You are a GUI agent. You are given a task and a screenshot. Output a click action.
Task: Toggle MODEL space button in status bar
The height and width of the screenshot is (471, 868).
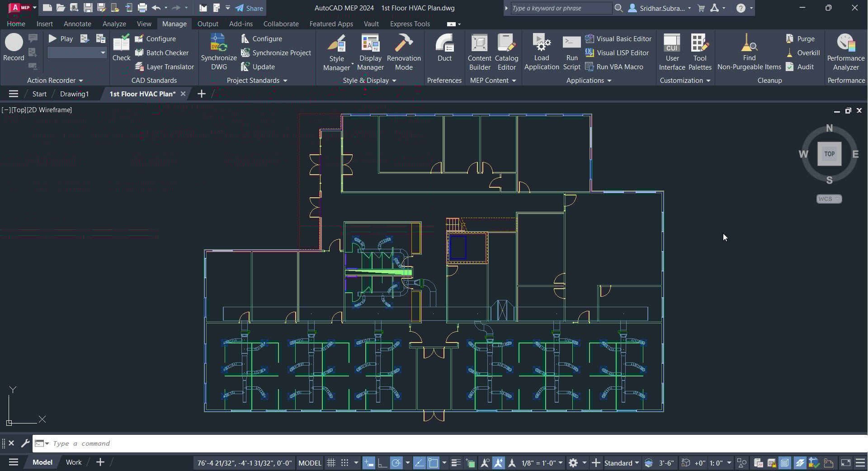click(x=310, y=463)
